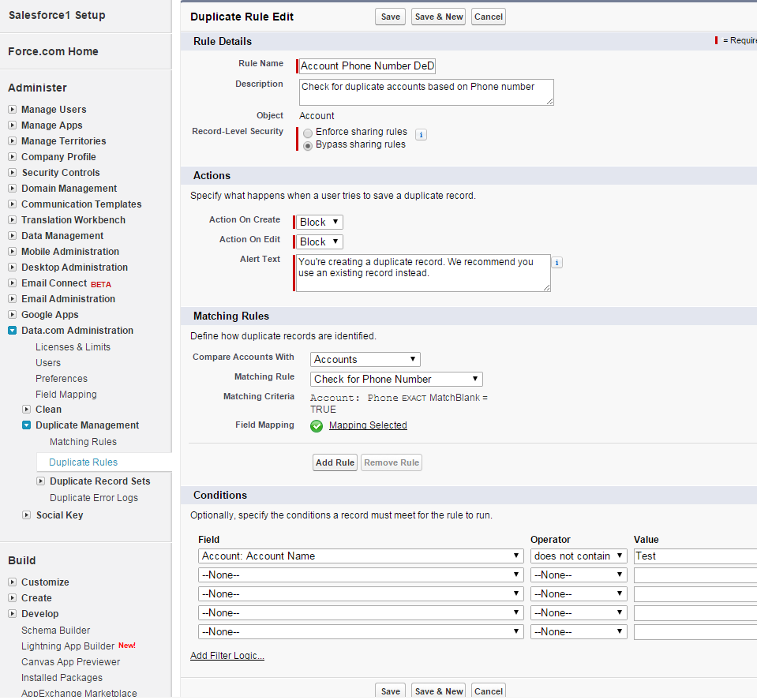The image size is (757, 700).
Task: Expand Duplicate Record Sets arrow
Action: [41, 481]
